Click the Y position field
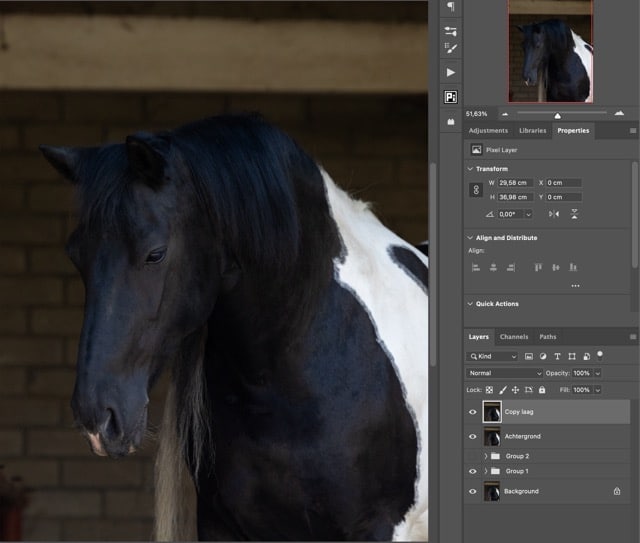Image resolution: width=640 pixels, height=543 pixels. (x=564, y=197)
